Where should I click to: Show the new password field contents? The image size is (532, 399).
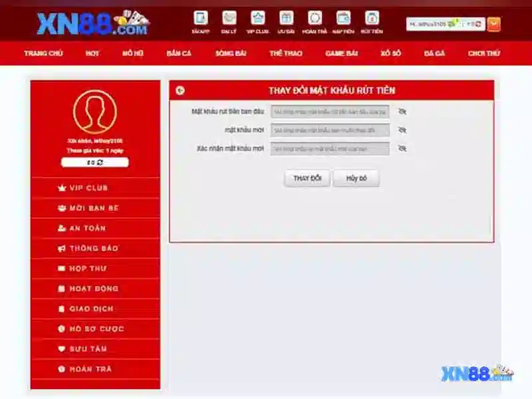click(402, 130)
